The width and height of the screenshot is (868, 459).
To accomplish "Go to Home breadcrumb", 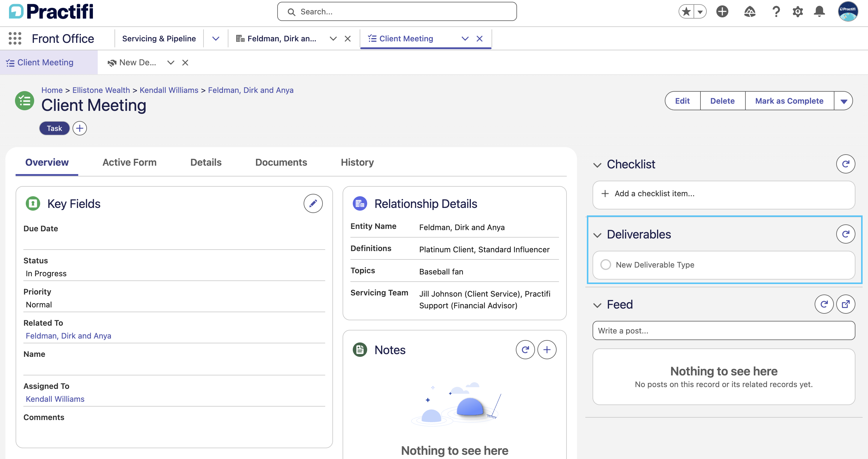I will (52, 90).
